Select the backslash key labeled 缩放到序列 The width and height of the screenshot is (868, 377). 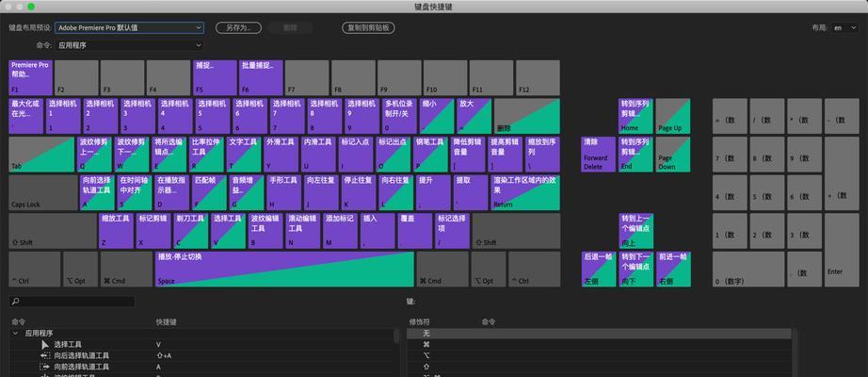(x=542, y=155)
